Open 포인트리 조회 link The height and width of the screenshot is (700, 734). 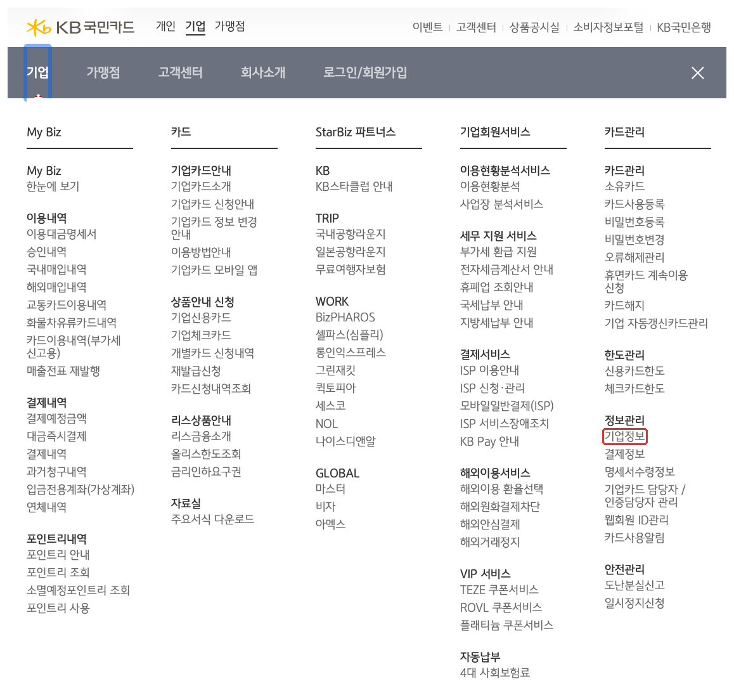point(58,573)
